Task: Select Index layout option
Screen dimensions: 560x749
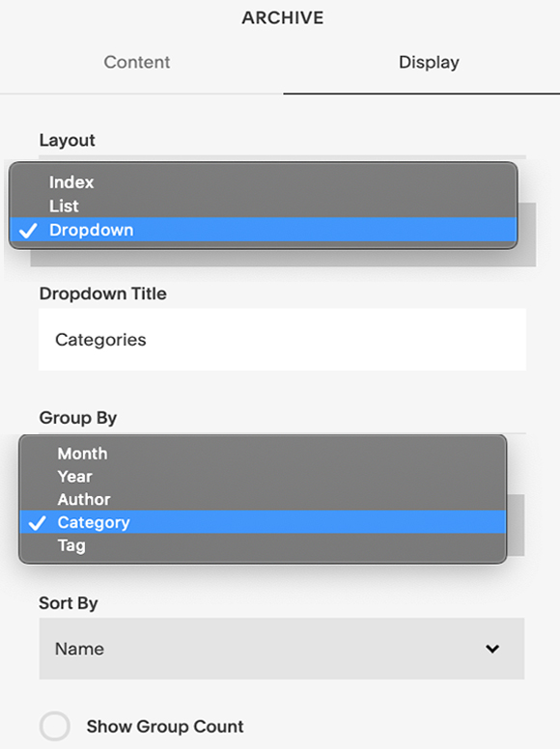Action: click(263, 182)
